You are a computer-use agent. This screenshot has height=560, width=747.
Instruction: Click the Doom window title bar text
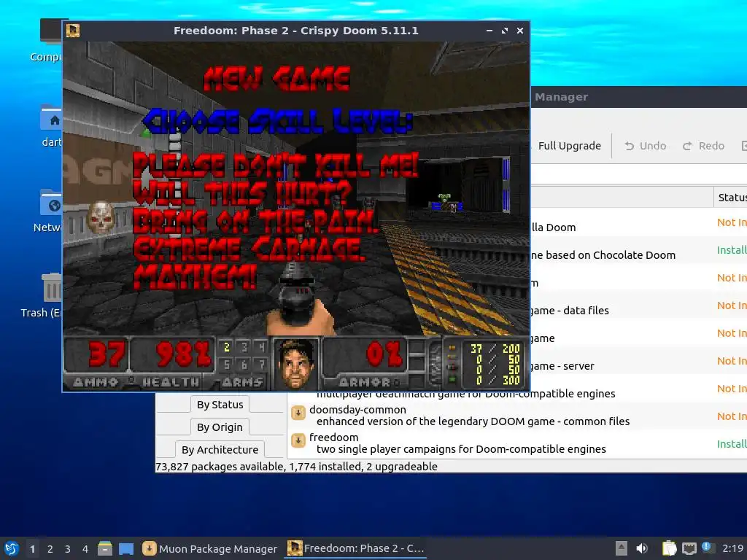296,31
